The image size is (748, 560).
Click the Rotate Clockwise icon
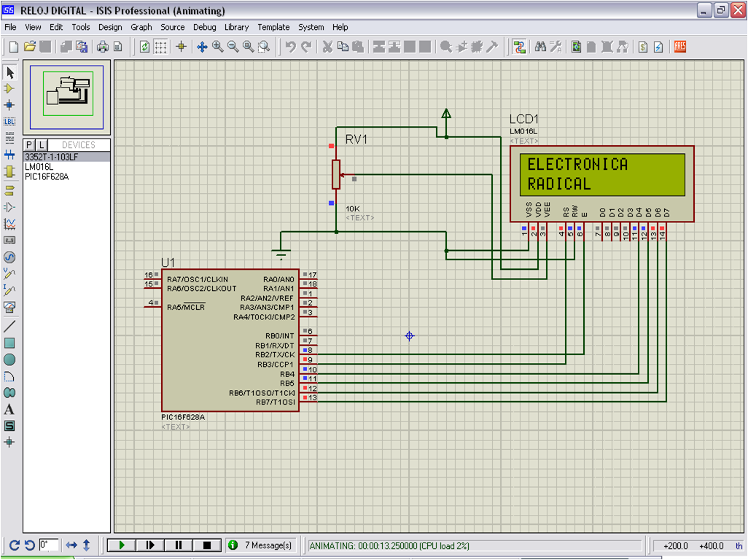[14, 545]
